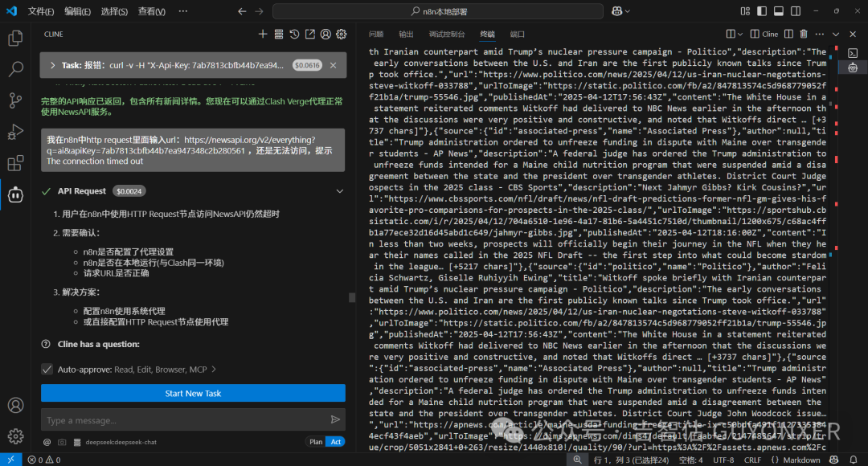Open Source Control view in activity bar

tap(15, 100)
